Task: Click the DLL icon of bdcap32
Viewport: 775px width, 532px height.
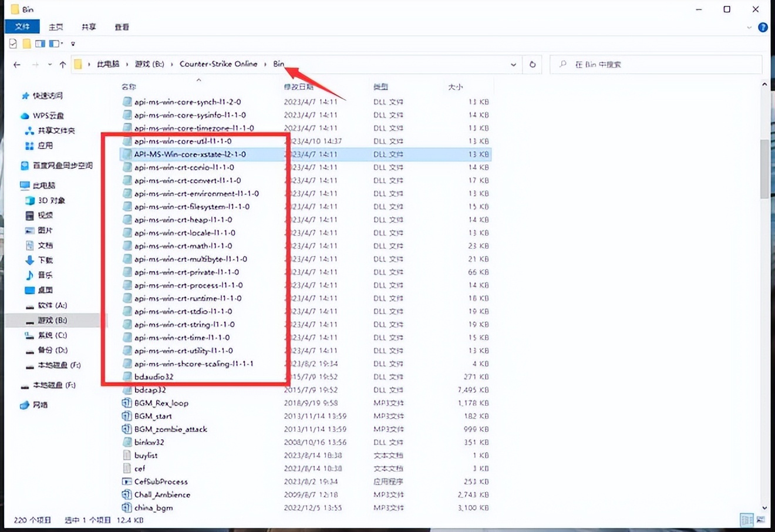Action: [127, 390]
